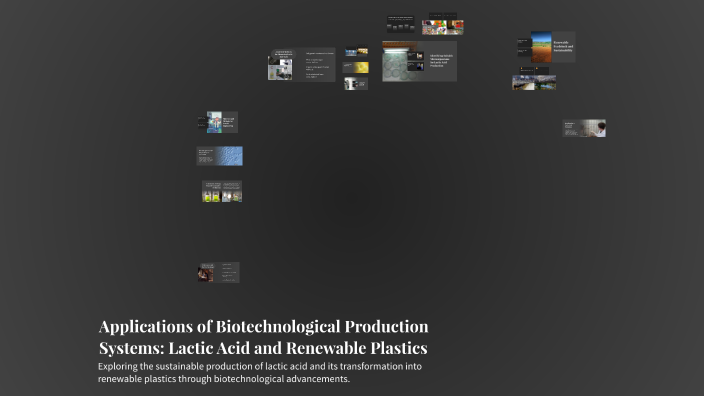704x396 pixels.
Task: Open the colorful plastics collage slide
Action: pyautogui.click(x=443, y=24)
